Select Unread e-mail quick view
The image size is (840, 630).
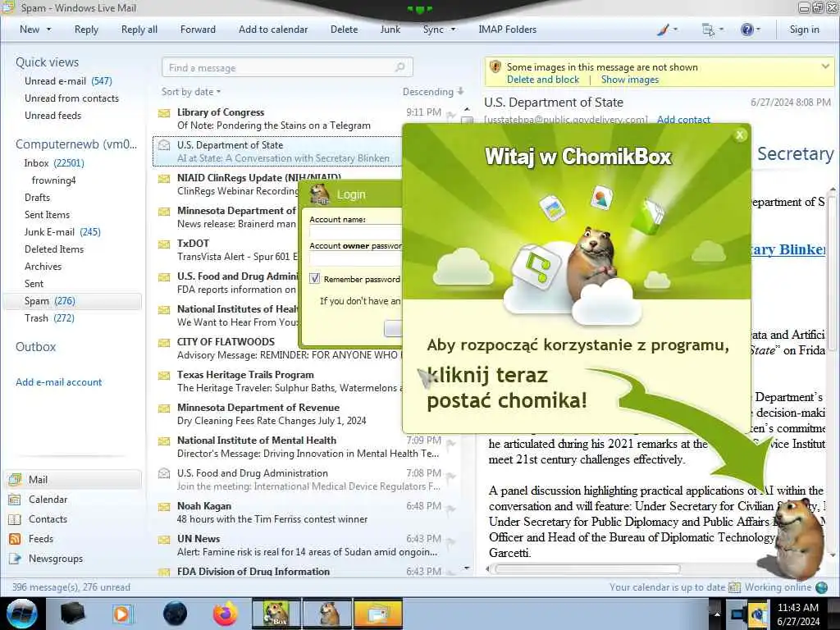(68, 81)
